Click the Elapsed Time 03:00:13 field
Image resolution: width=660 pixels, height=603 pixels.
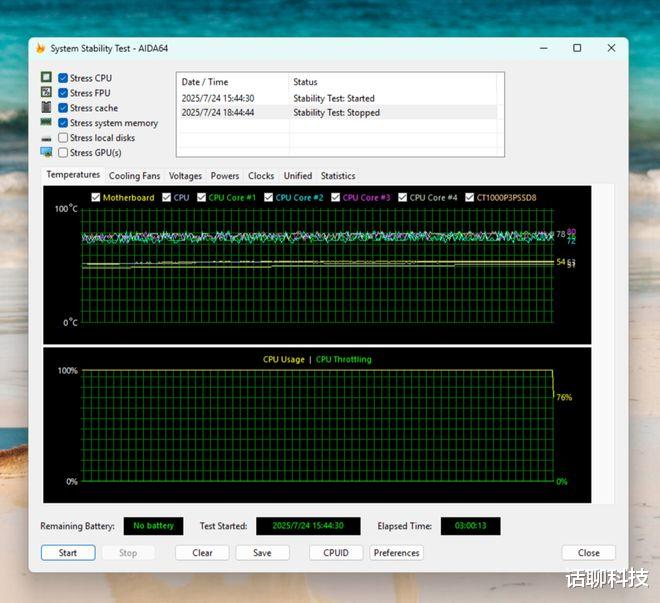[x=471, y=526]
